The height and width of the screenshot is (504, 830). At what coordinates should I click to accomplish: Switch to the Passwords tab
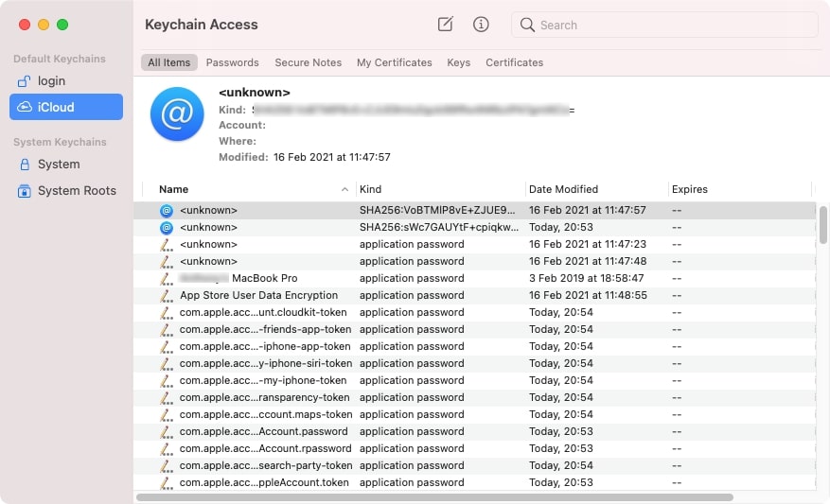pos(233,62)
